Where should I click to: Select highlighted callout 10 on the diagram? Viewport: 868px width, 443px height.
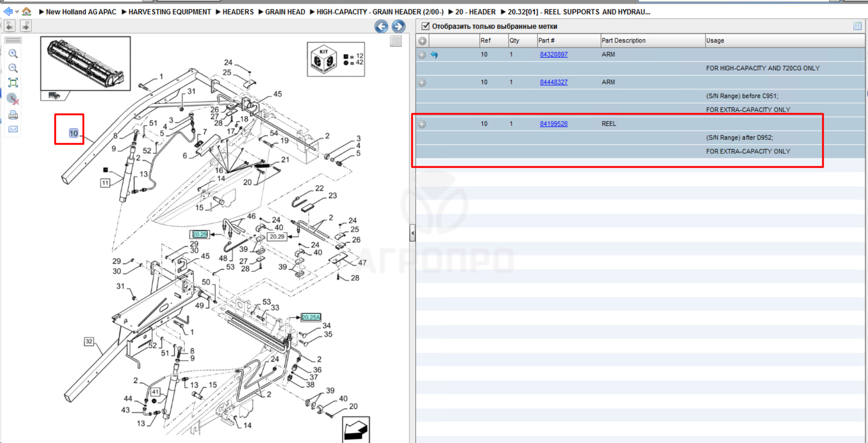[x=73, y=134]
